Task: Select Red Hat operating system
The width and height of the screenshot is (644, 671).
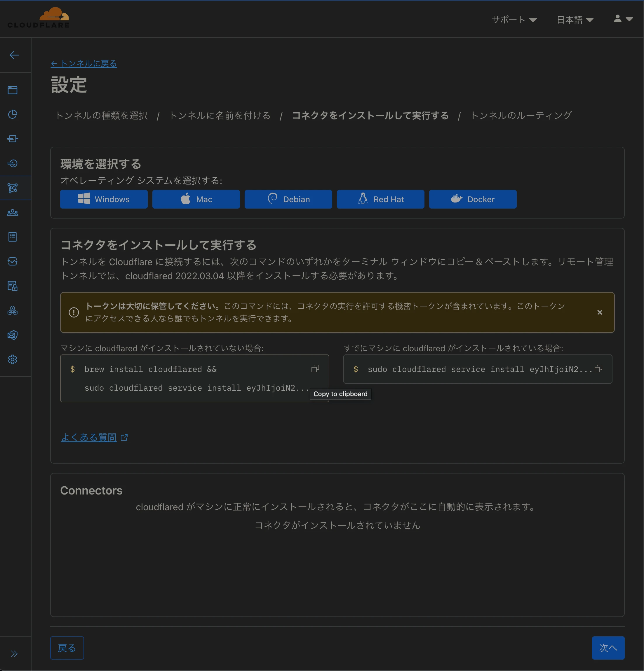Action: (380, 199)
